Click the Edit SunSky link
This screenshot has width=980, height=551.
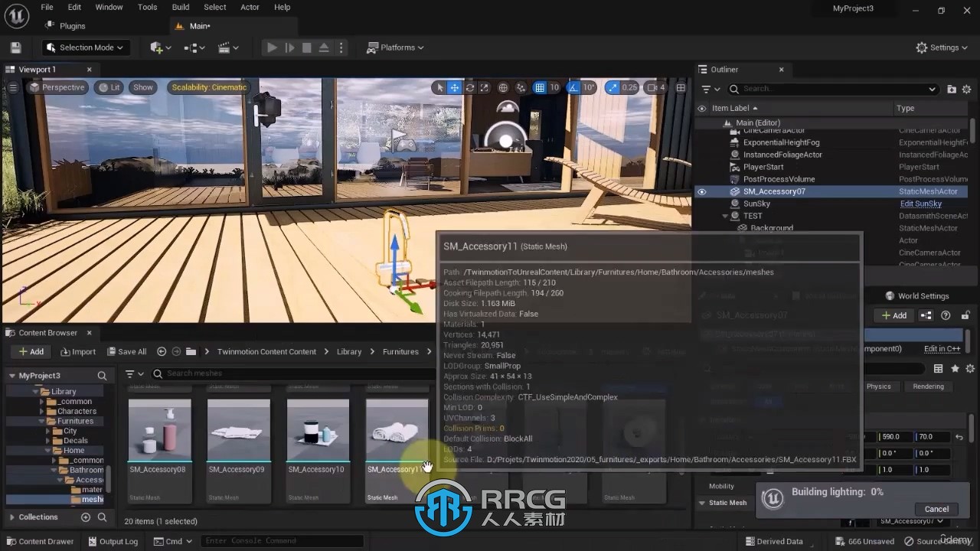[x=921, y=204]
